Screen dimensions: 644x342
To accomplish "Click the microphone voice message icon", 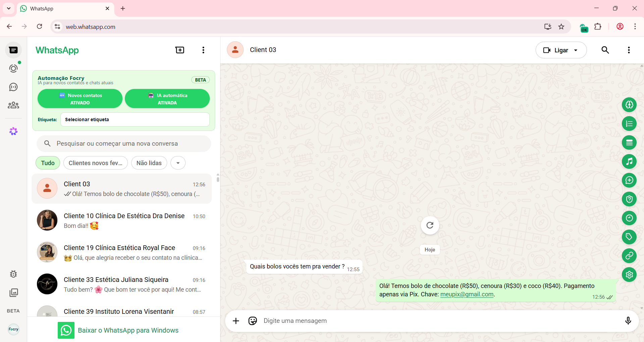I will 628,321.
